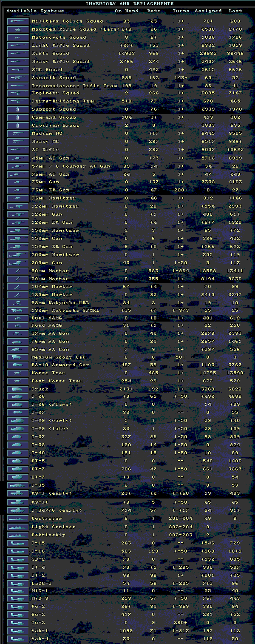Select the 57mm / 6 Pounder AT Gun label
The image size is (255, 644).
point(71,166)
